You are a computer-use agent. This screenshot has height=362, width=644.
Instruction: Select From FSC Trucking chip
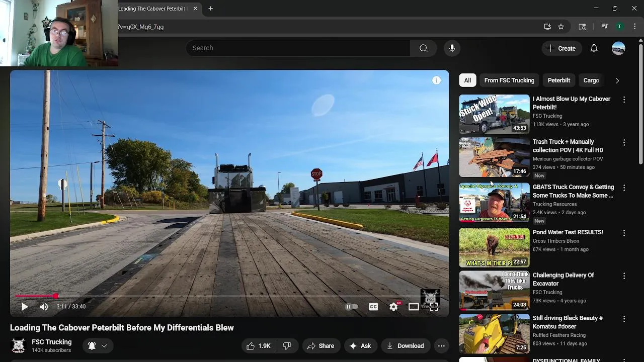509,80
